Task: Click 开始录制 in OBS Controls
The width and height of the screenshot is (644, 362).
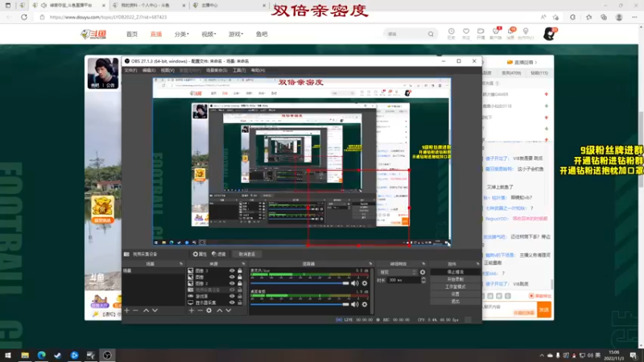Action: click(455, 279)
